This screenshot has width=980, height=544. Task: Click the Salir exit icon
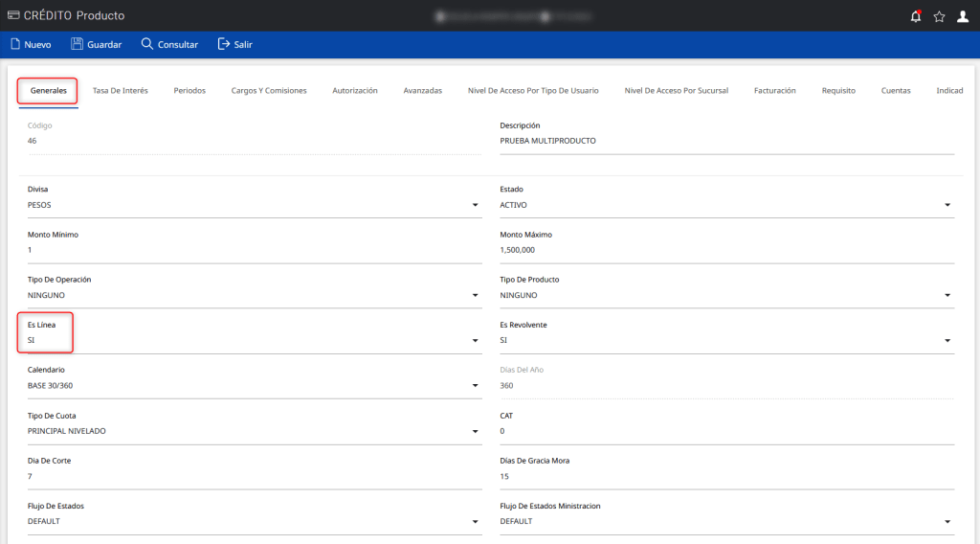(223, 44)
